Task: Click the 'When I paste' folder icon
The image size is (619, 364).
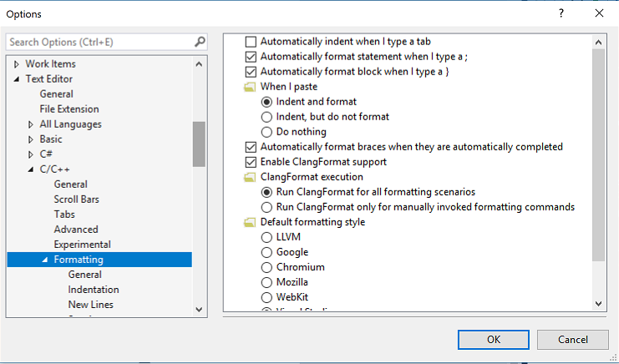Action: click(x=248, y=87)
